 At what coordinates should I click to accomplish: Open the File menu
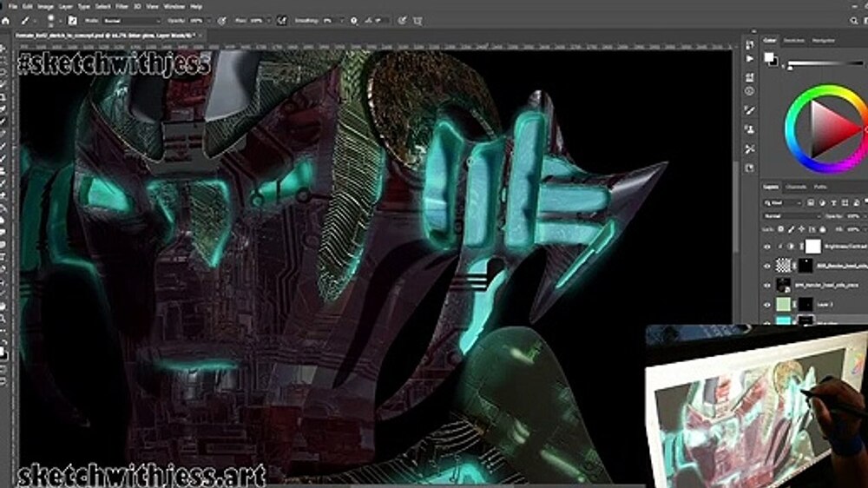pyautogui.click(x=12, y=7)
